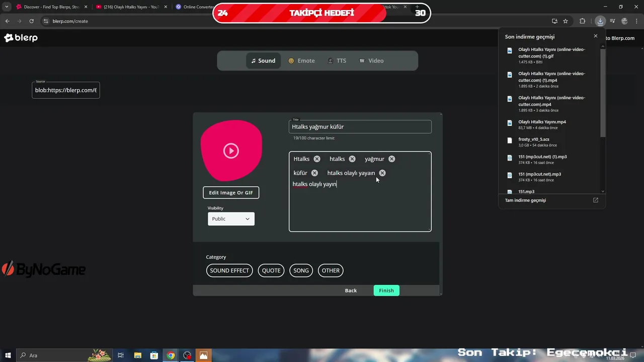The image size is (644, 362).
Task: Switch to Chrome in taskbar
Action: (x=171, y=355)
